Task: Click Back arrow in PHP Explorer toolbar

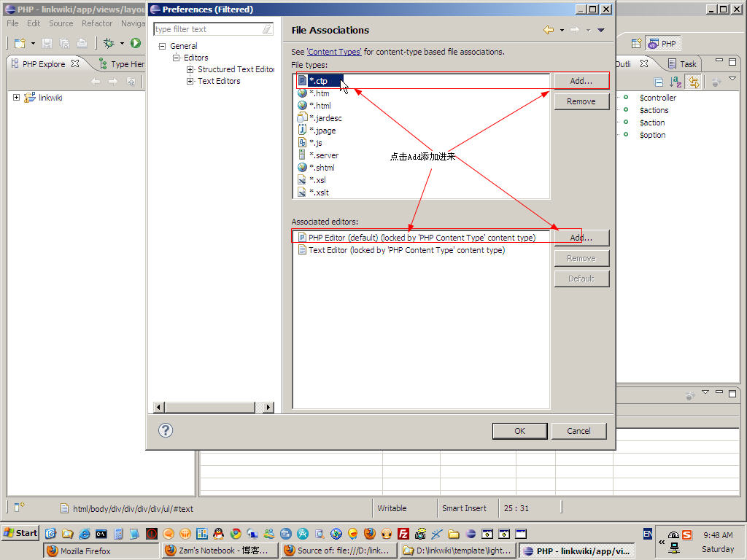Action: [x=96, y=82]
